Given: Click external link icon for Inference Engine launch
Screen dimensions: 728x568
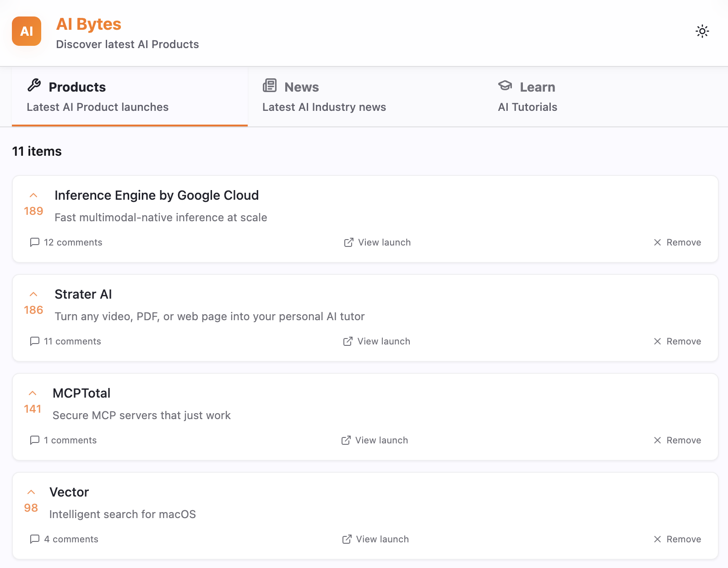Looking at the screenshot, I should point(349,242).
